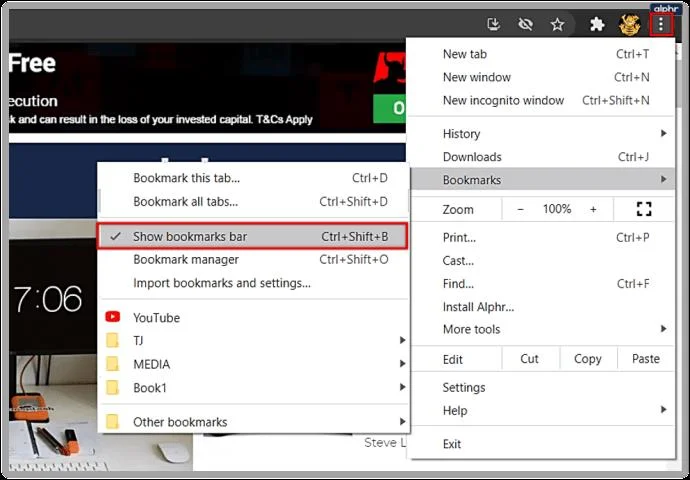Image resolution: width=690 pixels, height=480 pixels.
Task: Click the install app icon in address bar
Action: (494, 24)
